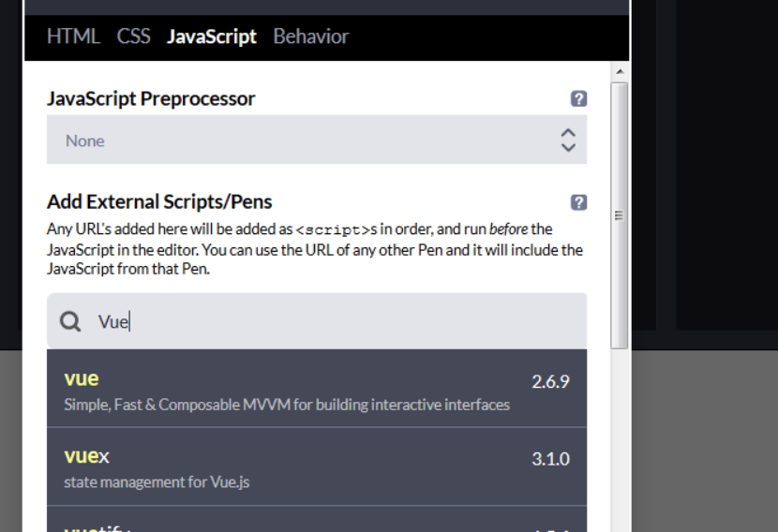This screenshot has height=532, width=778.
Task: Open the JavaScript Preprocessor dropdown showing None
Action: [x=317, y=140]
